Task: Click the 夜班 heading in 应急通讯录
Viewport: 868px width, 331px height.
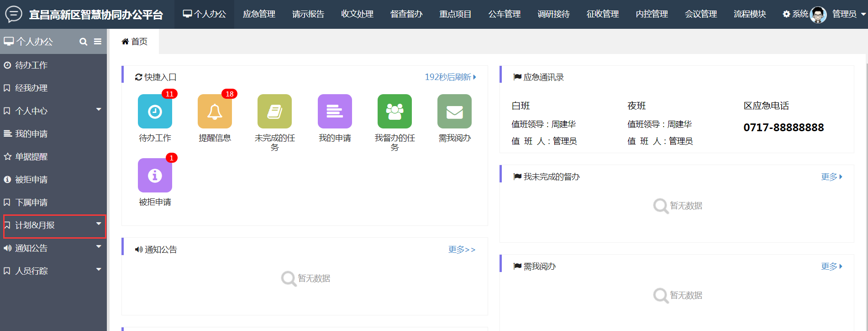Action: pos(637,106)
